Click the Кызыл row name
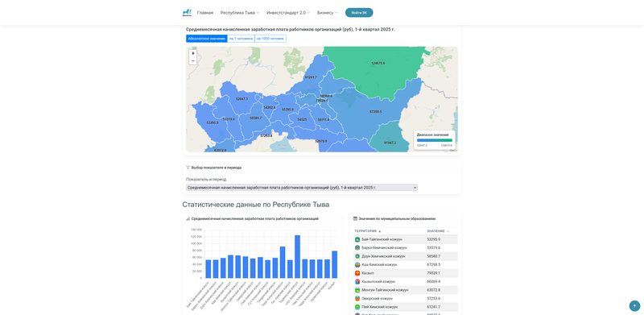The width and height of the screenshot is (644, 315). [368, 273]
